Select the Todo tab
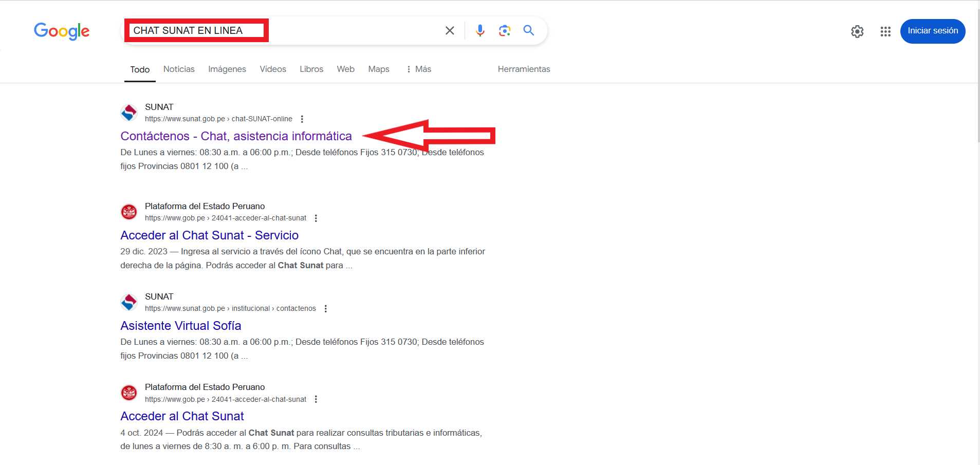 click(x=140, y=69)
